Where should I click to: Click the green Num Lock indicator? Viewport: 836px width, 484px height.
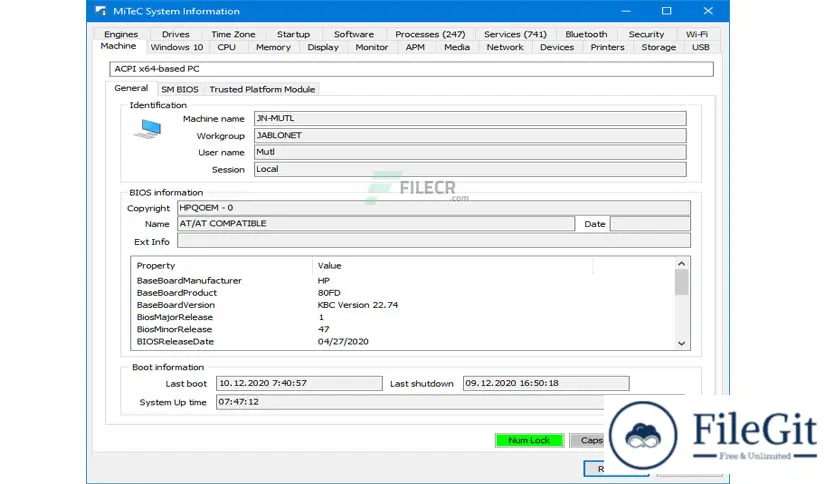click(x=529, y=440)
